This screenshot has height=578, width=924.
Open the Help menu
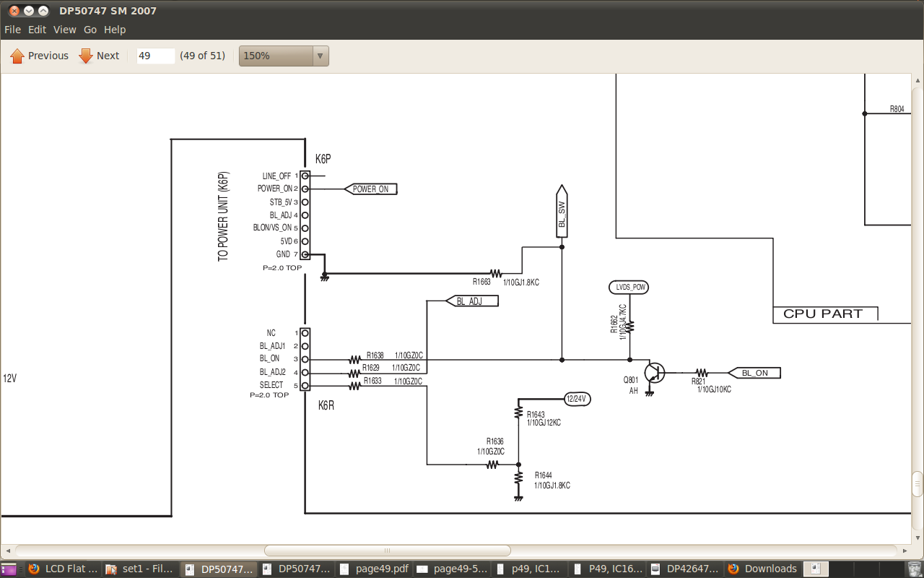pos(115,30)
